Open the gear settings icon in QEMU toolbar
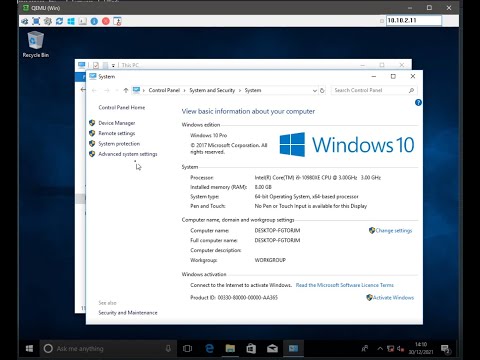This screenshot has height=360, width=480. [48, 21]
